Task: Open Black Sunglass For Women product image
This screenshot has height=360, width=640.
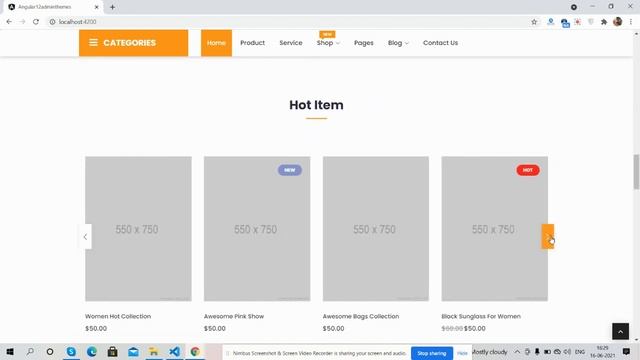Action: point(495,229)
